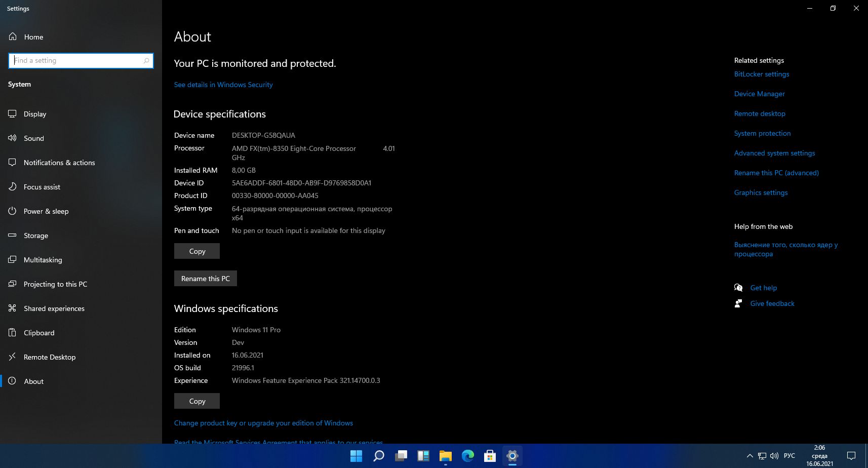Viewport: 868px width, 468px height.
Task: Click the Sound speaker icon in sidebar
Action: (12, 138)
